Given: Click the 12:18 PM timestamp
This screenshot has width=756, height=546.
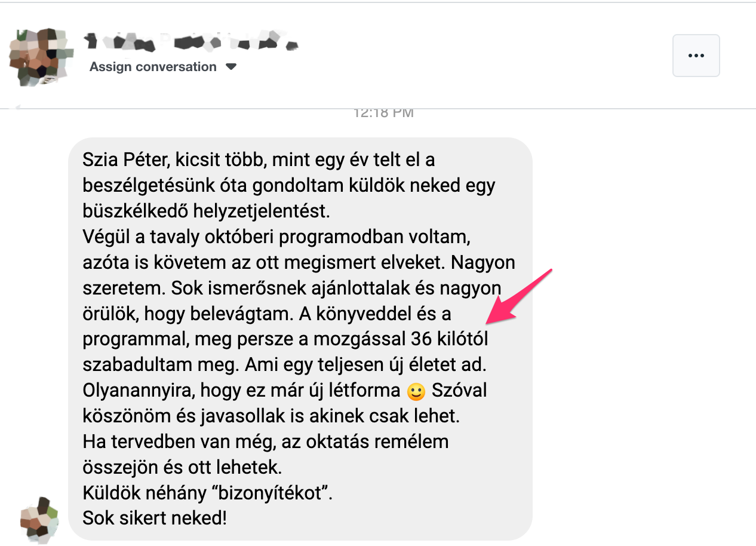Looking at the screenshot, I should pyautogui.click(x=383, y=112).
